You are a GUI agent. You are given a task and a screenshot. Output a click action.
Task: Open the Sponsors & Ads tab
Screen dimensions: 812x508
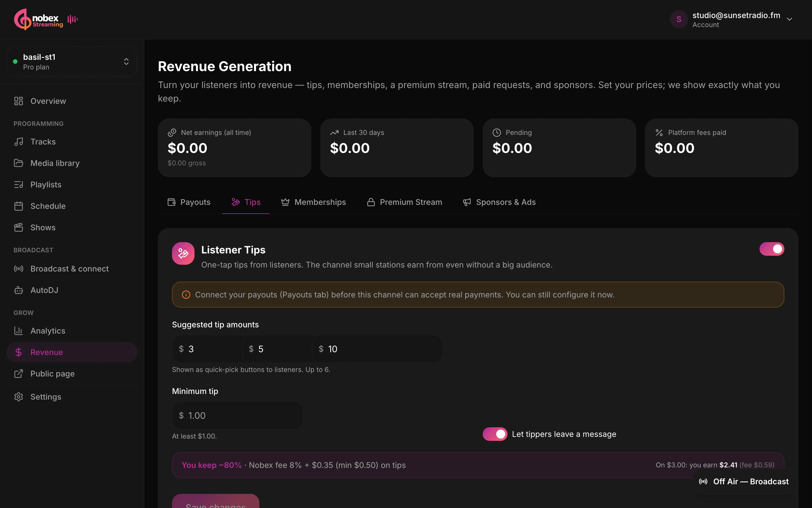(499, 202)
